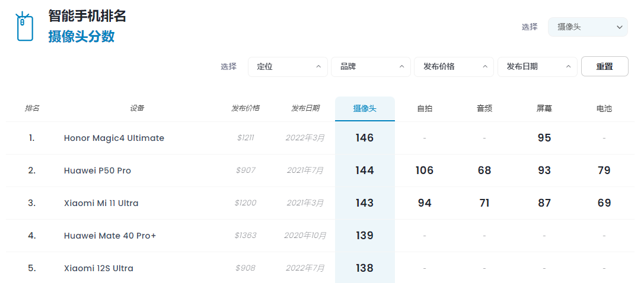Click the smartphone ranking logo icon
The width and height of the screenshot is (644, 283).
coord(25,27)
